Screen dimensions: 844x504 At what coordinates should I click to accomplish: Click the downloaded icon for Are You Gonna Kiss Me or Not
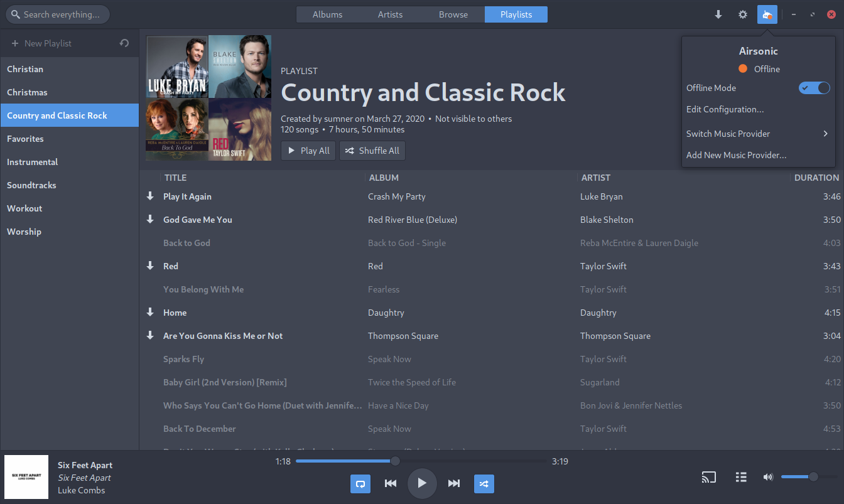[150, 336]
